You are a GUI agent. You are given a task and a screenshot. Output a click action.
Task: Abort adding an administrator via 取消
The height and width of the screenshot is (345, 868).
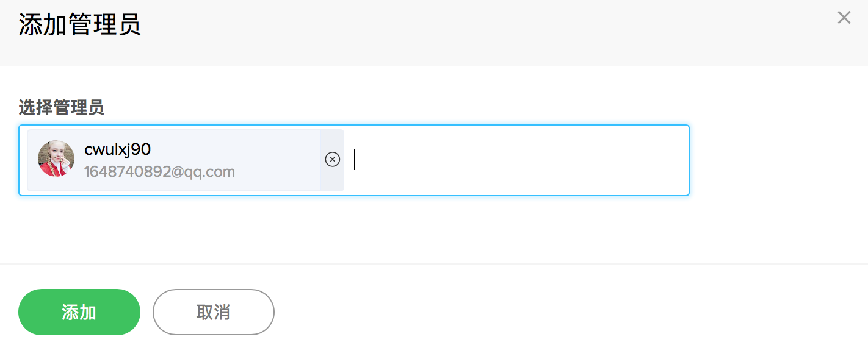[213, 312]
